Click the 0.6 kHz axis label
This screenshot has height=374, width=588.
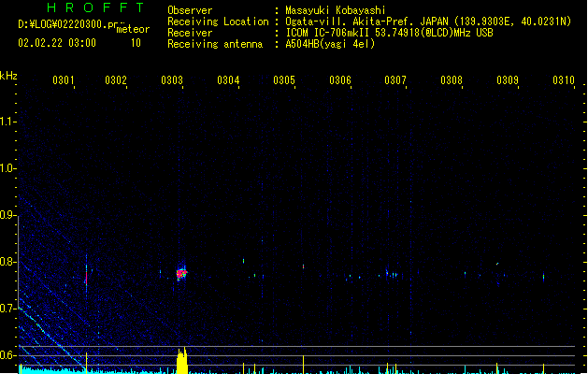[x=7, y=355]
